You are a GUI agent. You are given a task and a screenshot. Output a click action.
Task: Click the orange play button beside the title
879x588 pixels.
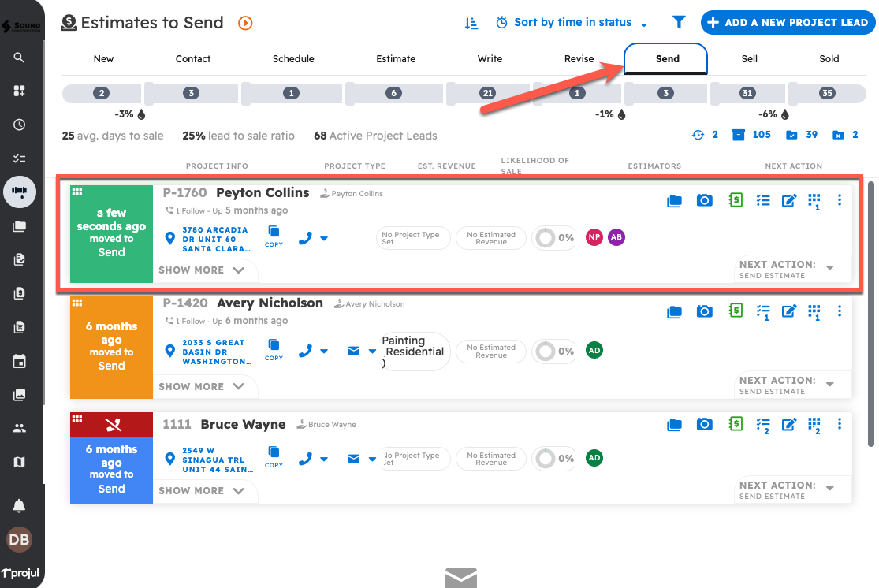(x=245, y=23)
